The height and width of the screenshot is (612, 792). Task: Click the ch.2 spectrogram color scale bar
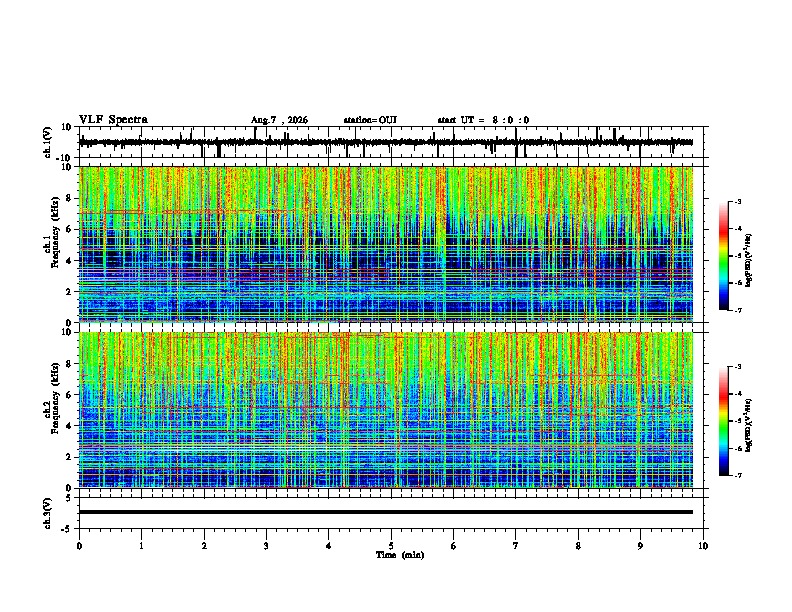coord(723,421)
